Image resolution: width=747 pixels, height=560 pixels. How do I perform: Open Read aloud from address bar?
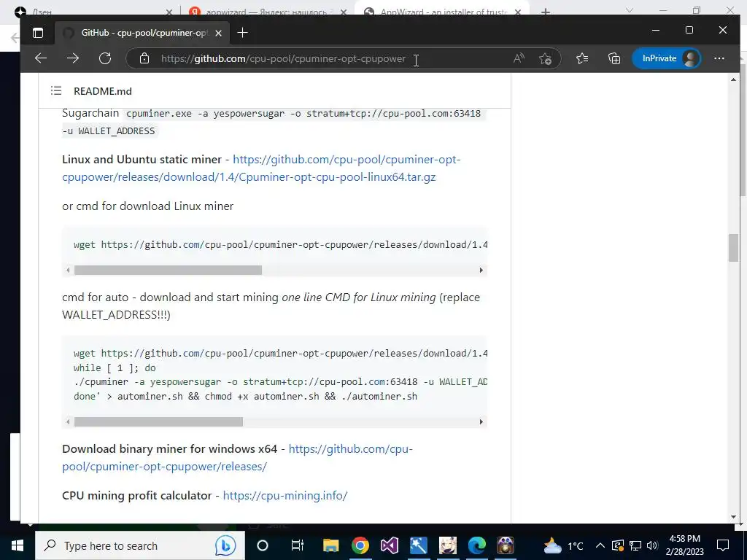point(519,58)
